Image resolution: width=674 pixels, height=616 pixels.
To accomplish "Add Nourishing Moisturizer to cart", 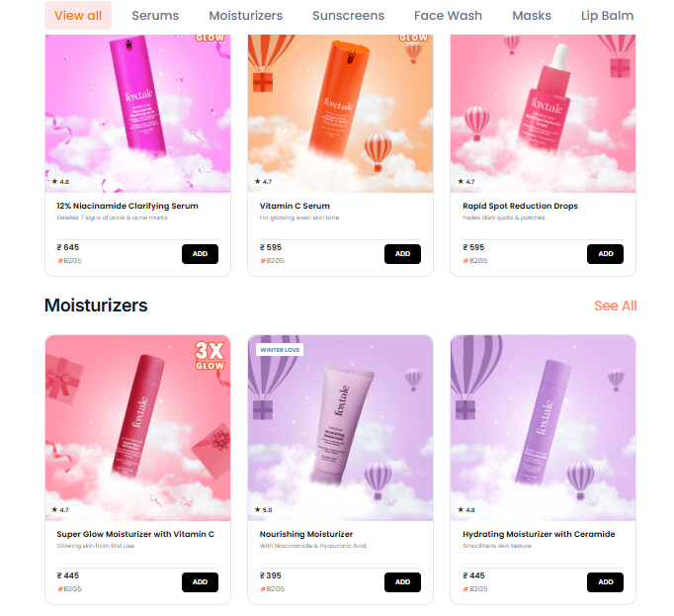I will click(402, 582).
